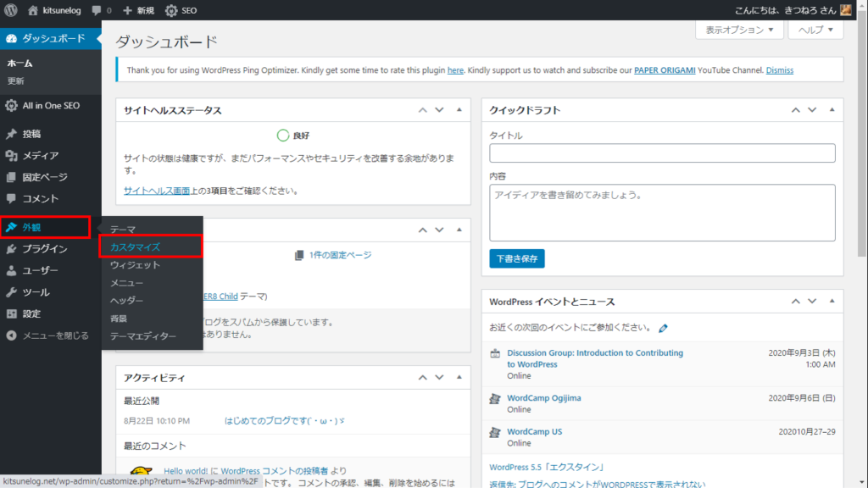Open All in One SEO sidebar item

[50, 106]
